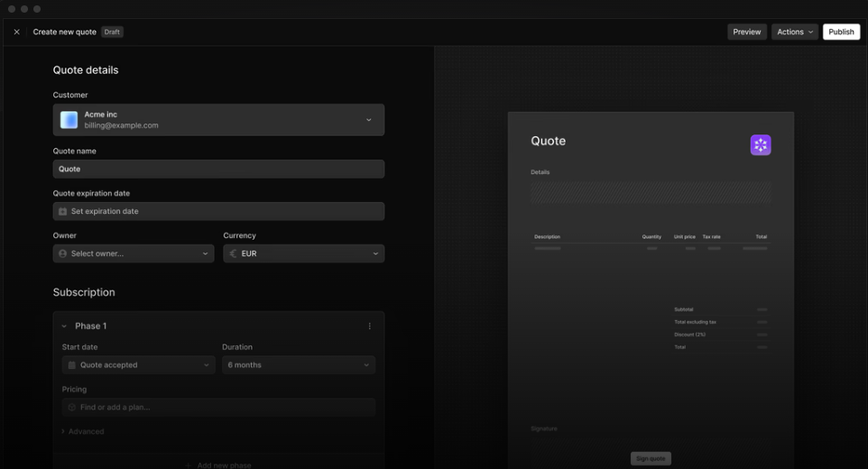Click the Total excluding tax label in preview
868x469 pixels.
tap(696, 322)
